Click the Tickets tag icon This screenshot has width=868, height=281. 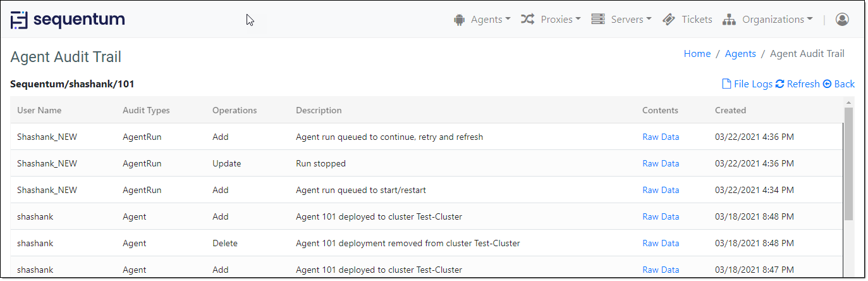tap(669, 20)
